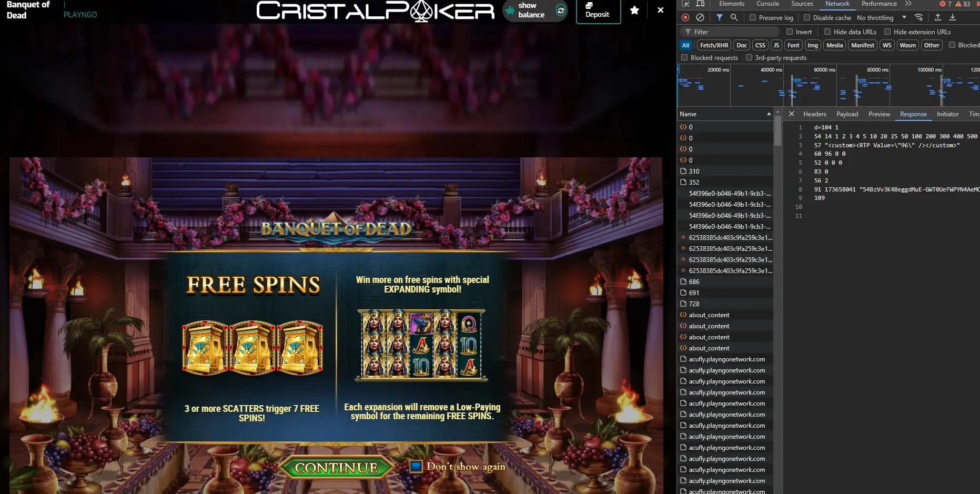This screenshot has width=980, height=494.
Task: Open the Performance tab
Action: tap(880, 4)
